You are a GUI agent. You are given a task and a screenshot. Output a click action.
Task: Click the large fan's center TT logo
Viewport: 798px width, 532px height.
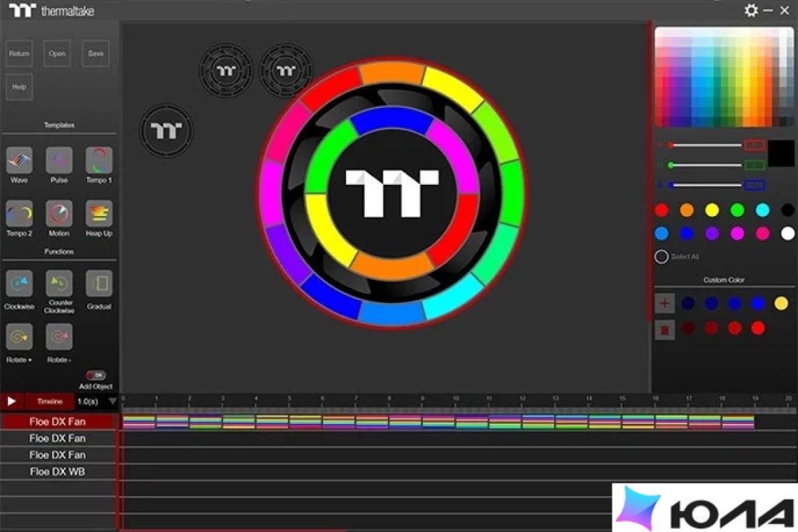tap(392, 194)
